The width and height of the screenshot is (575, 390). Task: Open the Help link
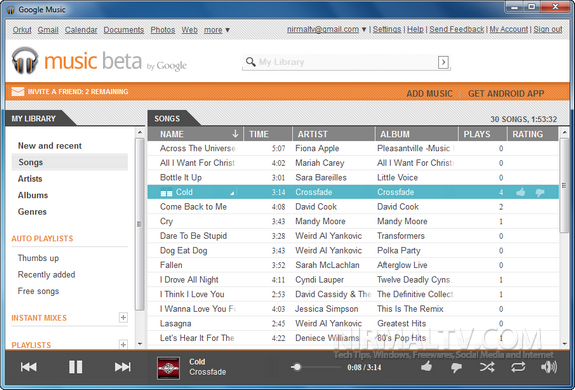(x=415, y=29)
